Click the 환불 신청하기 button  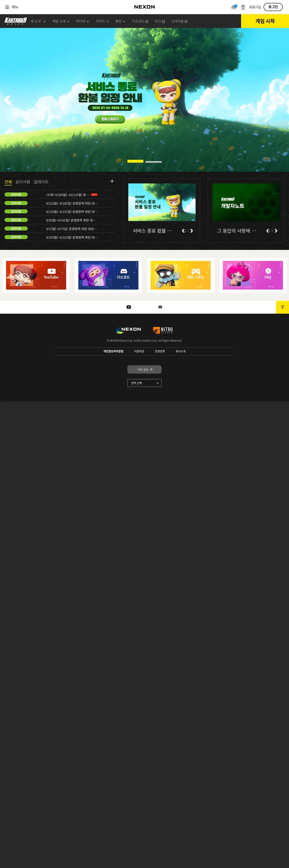[110, 119]
